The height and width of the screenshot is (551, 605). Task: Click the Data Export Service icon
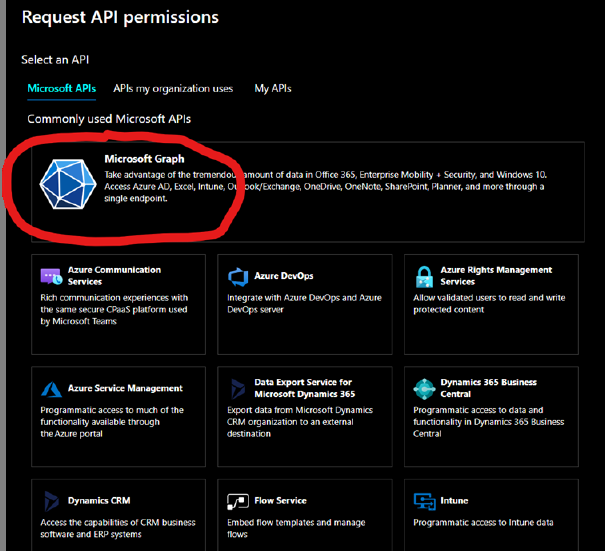point(237,389)
